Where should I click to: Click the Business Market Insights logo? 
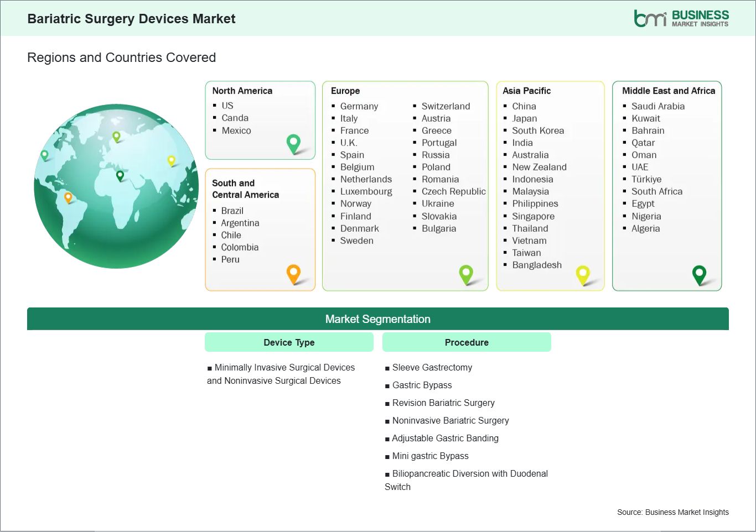point(681,18)
